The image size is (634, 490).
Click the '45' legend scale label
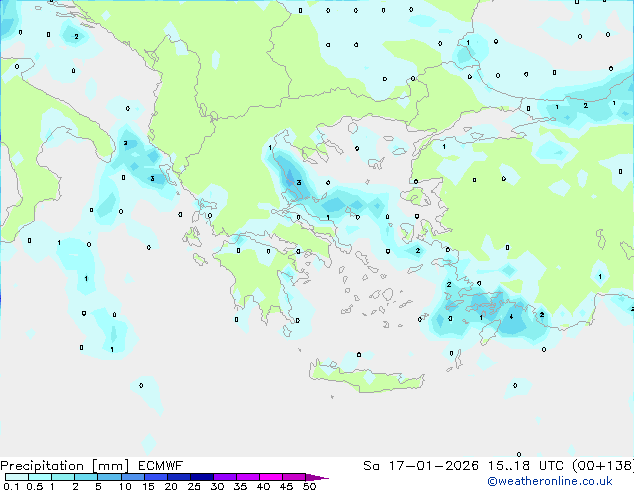(286, 486)
